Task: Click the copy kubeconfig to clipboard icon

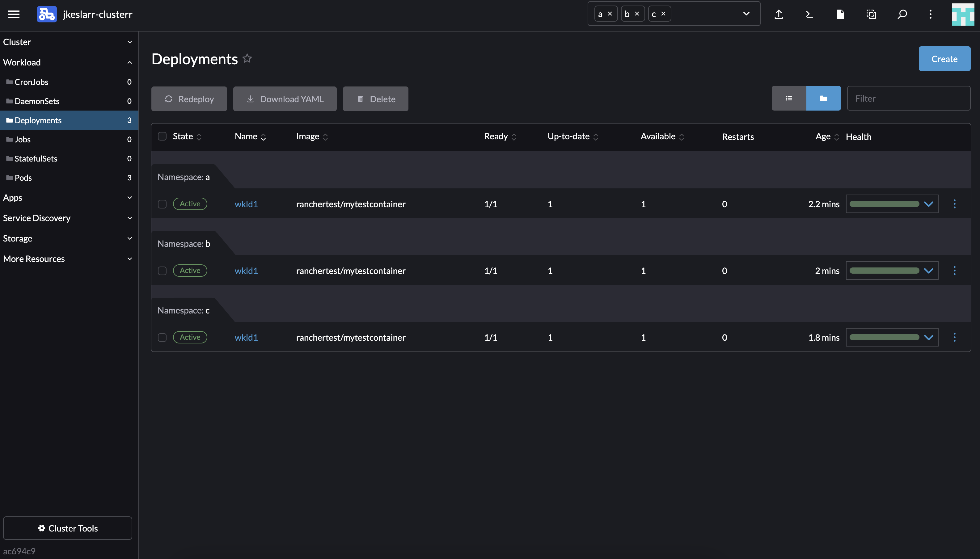Action: 871,14
